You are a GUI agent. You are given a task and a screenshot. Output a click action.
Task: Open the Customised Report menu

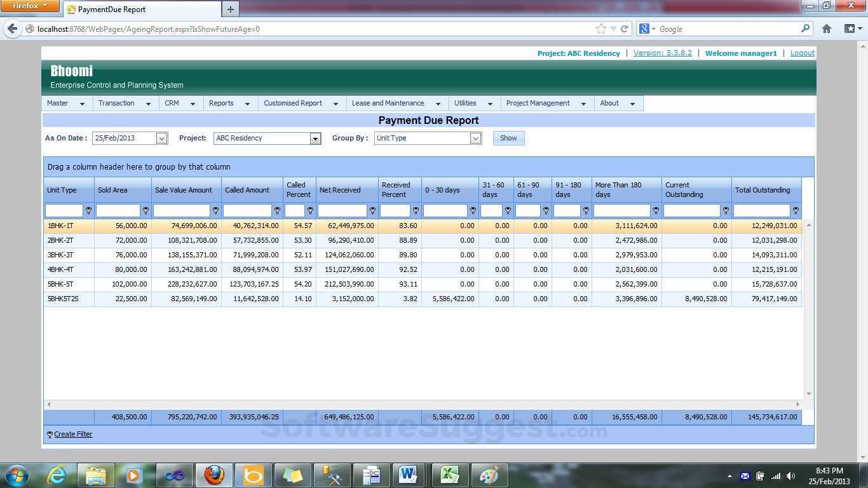[302, 103]
